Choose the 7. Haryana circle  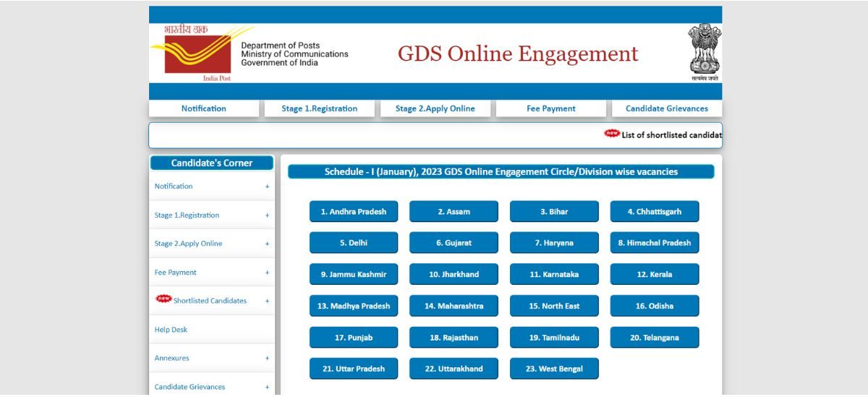[x=554, y=243]
